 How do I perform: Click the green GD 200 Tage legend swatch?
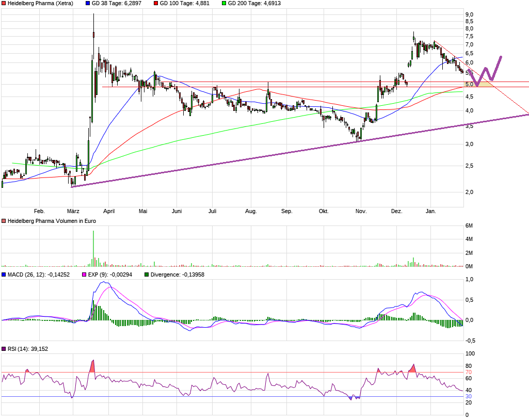click(x=224, y=4)
